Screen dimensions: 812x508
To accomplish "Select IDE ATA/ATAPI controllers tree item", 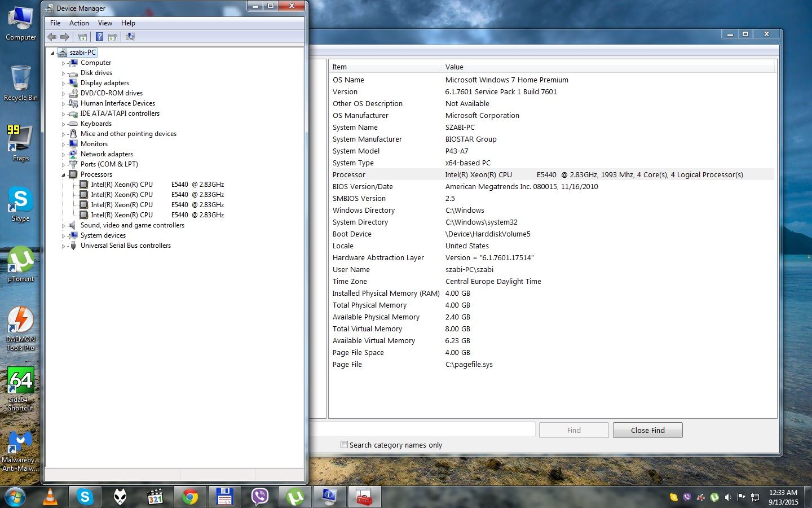I will click(x=120, y=113).
